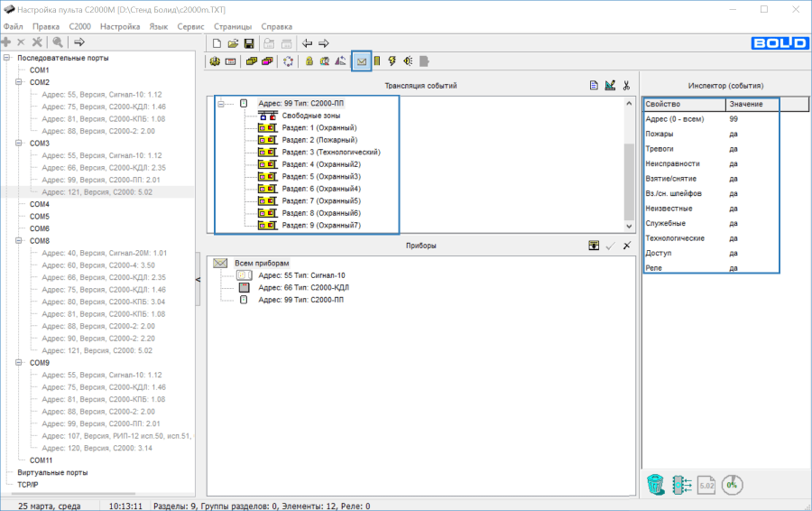Collapse left panel with side arrow handle
This screenshot has width=812, height=511.
pyautogui.click(x=198, y=280)
